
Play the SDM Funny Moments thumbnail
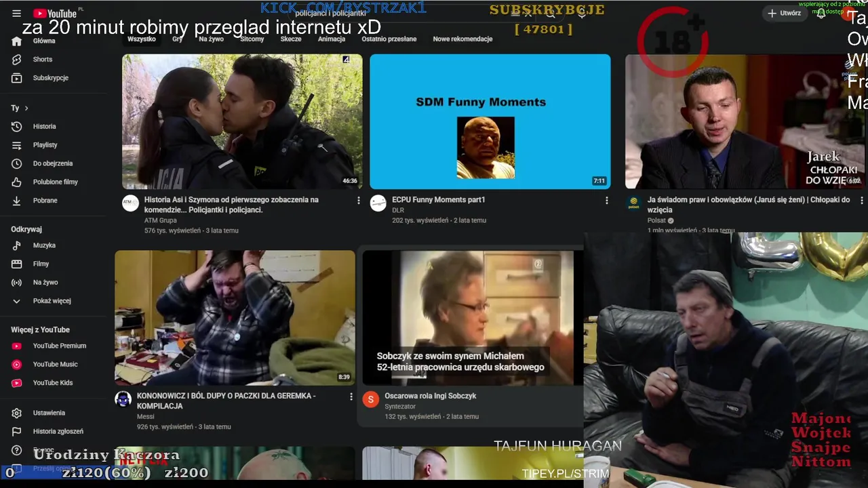coord(490,121)
